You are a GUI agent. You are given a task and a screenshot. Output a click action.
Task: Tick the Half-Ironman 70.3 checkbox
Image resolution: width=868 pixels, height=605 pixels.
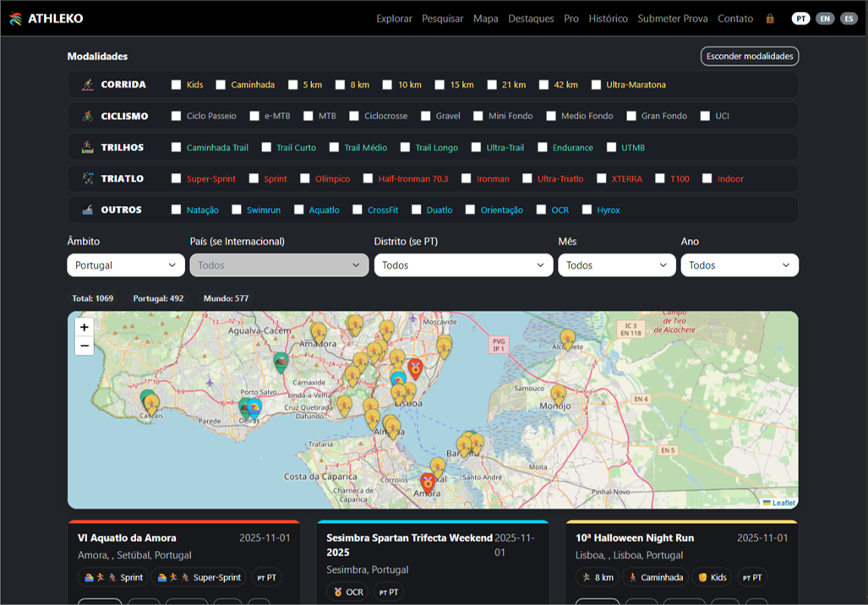tap(368, 178)
